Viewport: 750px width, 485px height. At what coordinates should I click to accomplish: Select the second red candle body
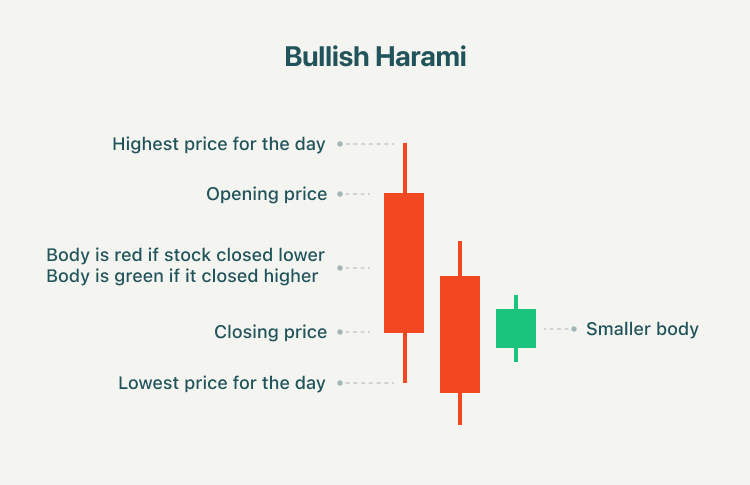[x=460, y=334]
